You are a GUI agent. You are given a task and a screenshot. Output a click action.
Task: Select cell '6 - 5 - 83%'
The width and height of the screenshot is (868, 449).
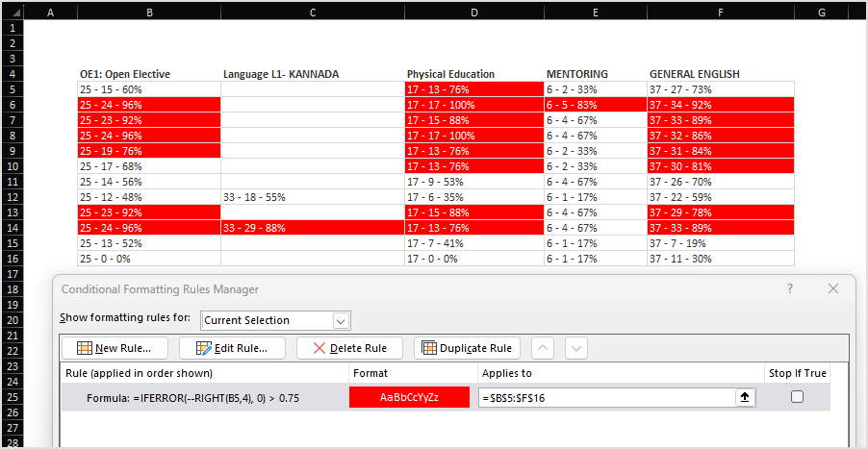pos(596,105)
